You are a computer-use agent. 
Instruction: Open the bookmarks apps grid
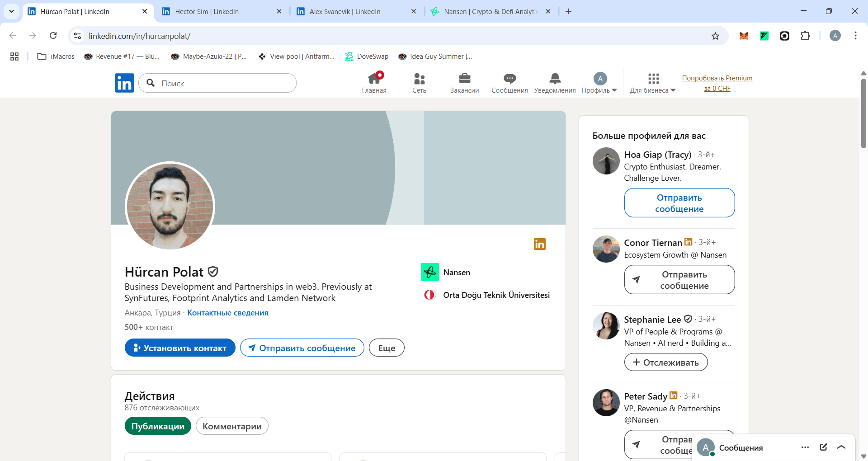[14, 56]
